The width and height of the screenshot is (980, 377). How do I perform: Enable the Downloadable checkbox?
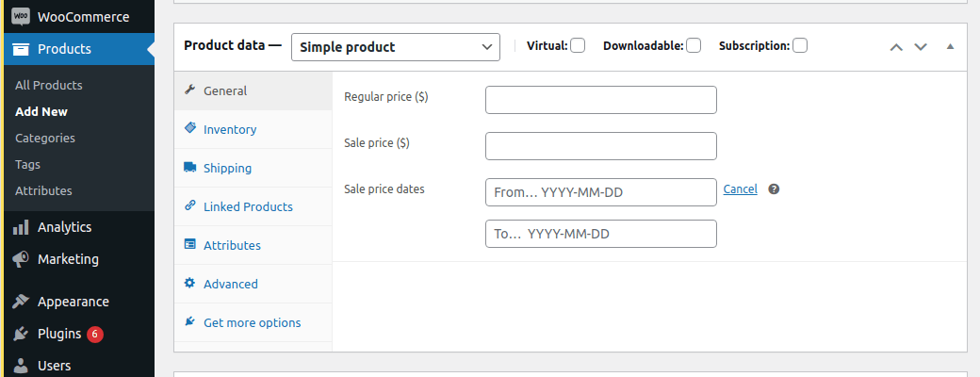pos(694,45)
